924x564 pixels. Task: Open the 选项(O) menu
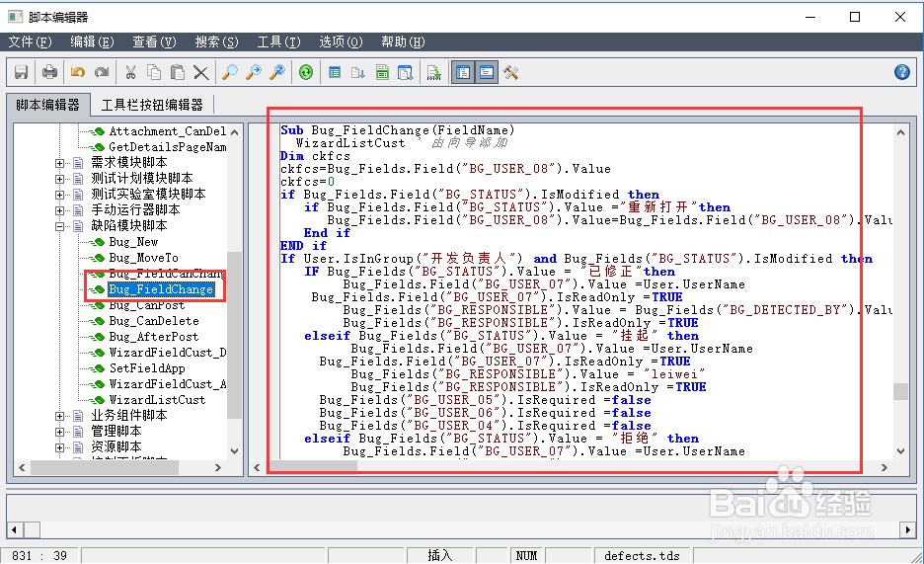tap(342, 41)
